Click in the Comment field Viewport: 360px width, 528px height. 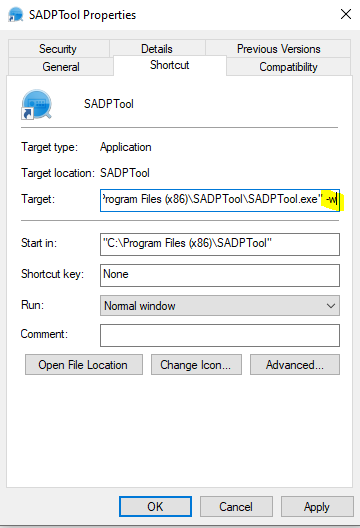click(220, 335)
